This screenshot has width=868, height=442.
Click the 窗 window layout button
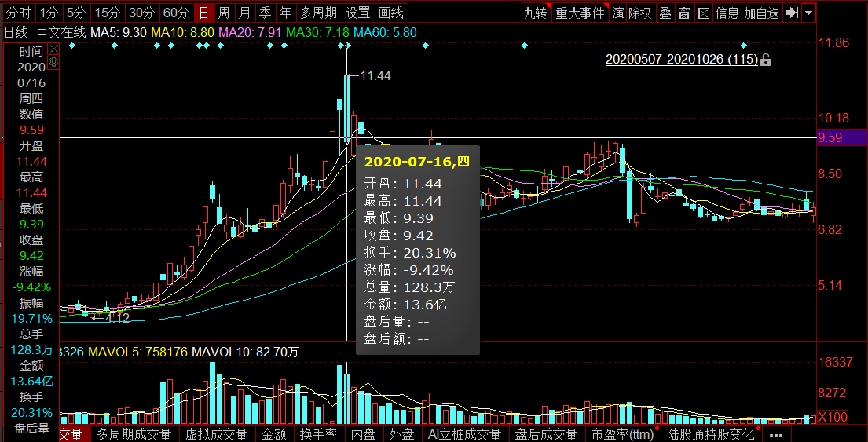(684, 13)
